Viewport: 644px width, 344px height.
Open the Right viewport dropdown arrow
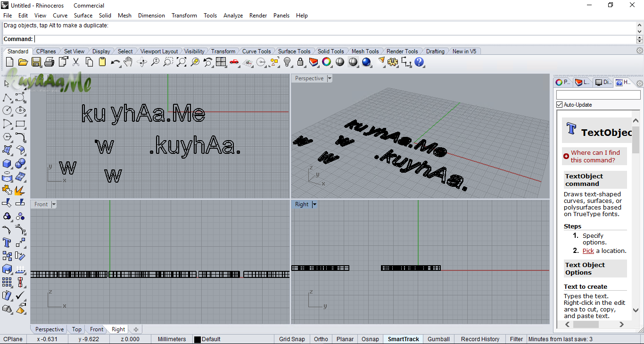point(314,204)
